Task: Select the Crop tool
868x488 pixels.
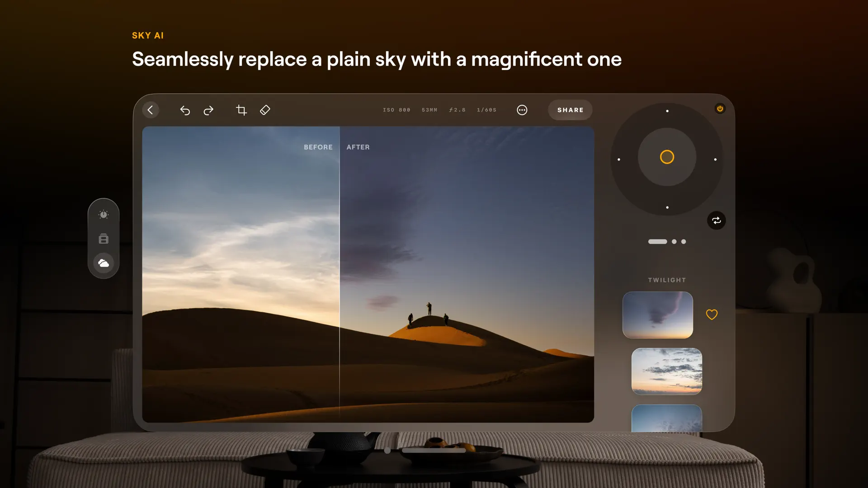Action: tap(241, 110)
